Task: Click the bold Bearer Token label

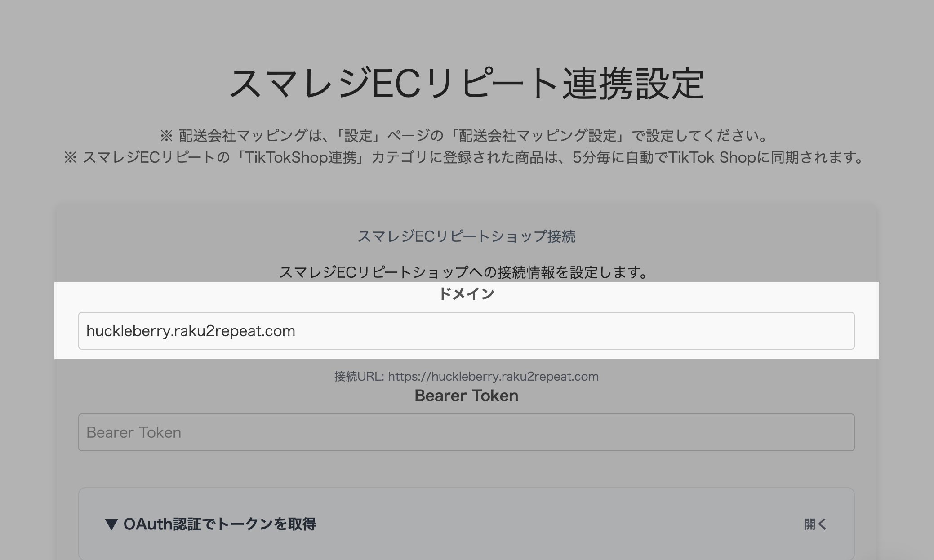Action: coord(466,396)
